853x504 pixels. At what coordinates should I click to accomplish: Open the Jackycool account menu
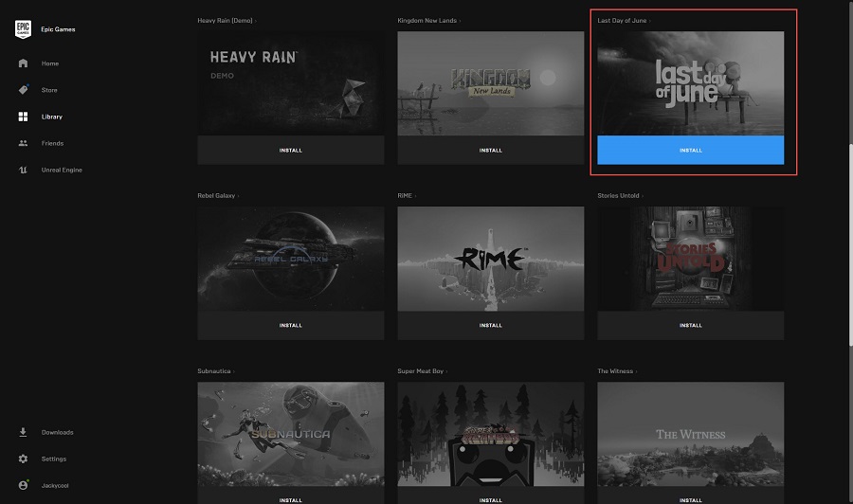click(55, 485)
